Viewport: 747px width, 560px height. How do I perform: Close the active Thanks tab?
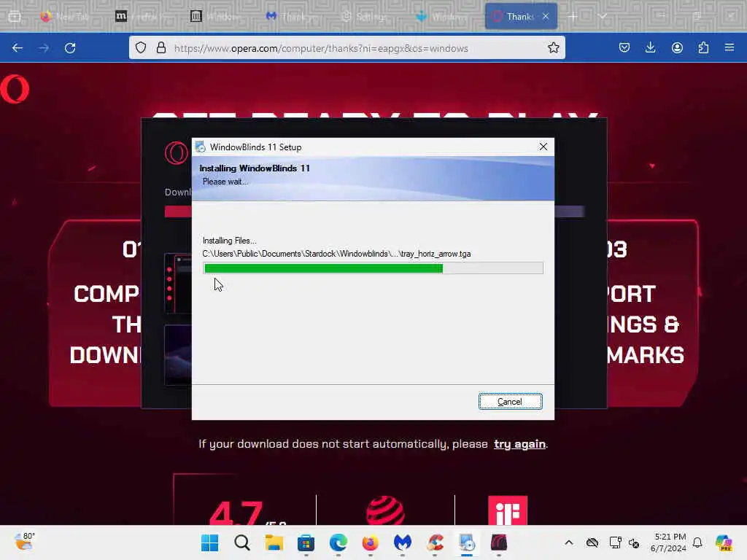546,17
